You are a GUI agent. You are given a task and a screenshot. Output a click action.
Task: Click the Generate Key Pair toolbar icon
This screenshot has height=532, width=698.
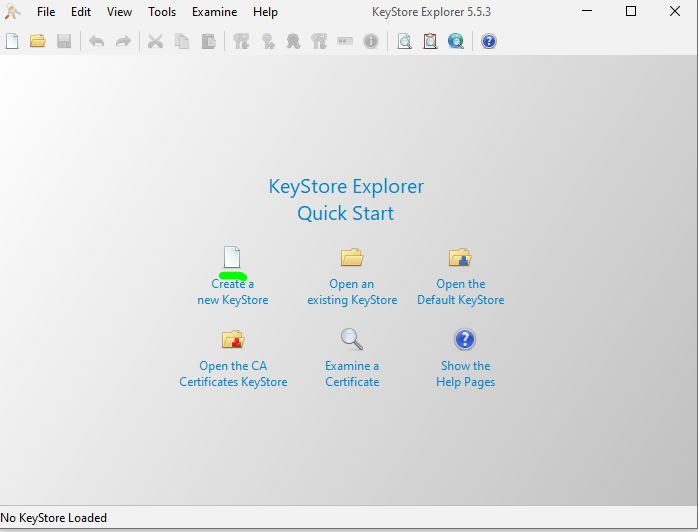pos(241,41)
